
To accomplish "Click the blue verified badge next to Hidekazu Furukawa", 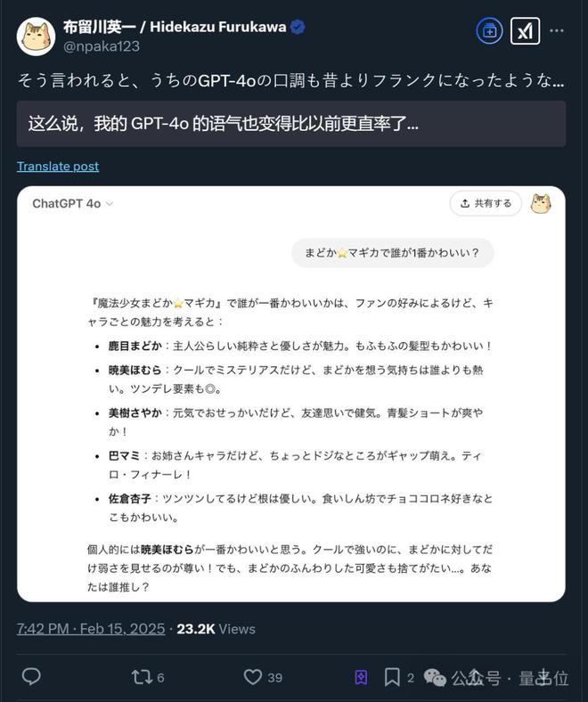I will [298, 28].
